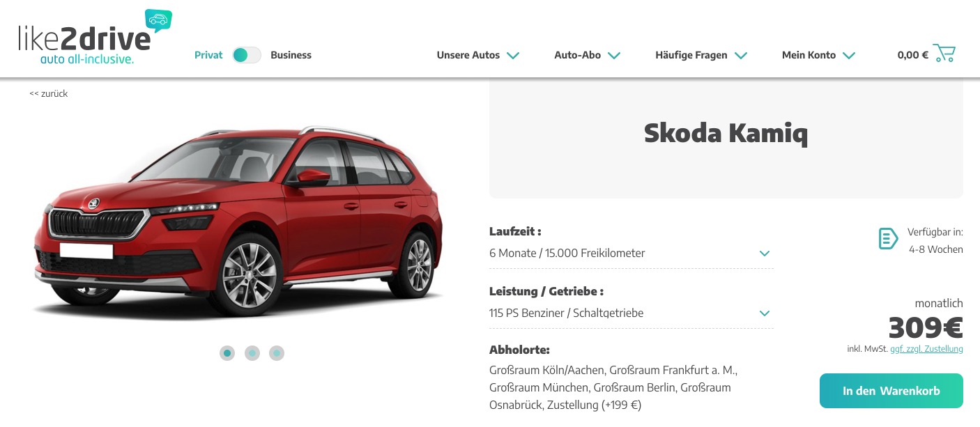
Task: Select the Privat customer option
Action: pos(208,55)
